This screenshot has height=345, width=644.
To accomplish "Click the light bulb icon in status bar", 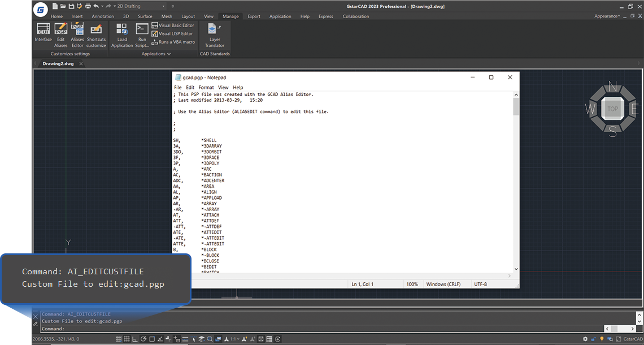I will click(x=602, y=339).
